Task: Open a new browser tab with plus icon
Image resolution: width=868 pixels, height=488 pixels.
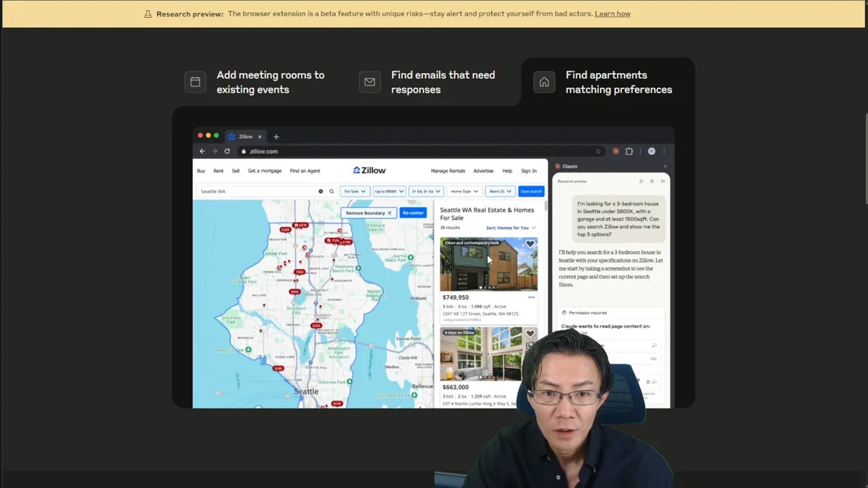Action: 276,137
